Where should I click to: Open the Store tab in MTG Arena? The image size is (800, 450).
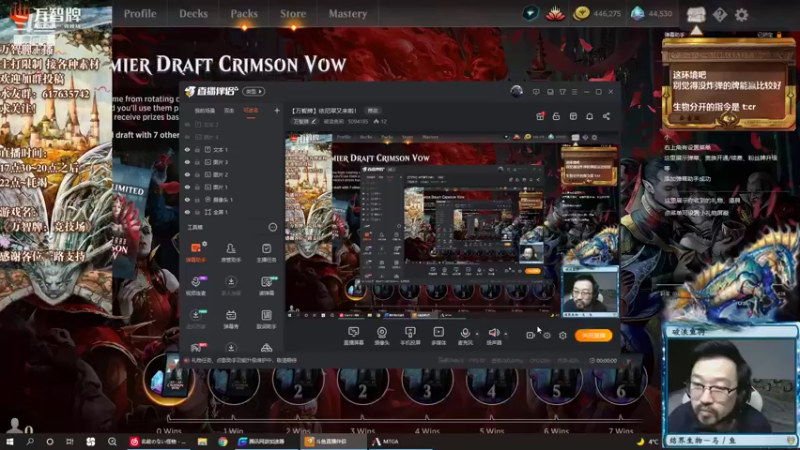click(x=293, y=14)
